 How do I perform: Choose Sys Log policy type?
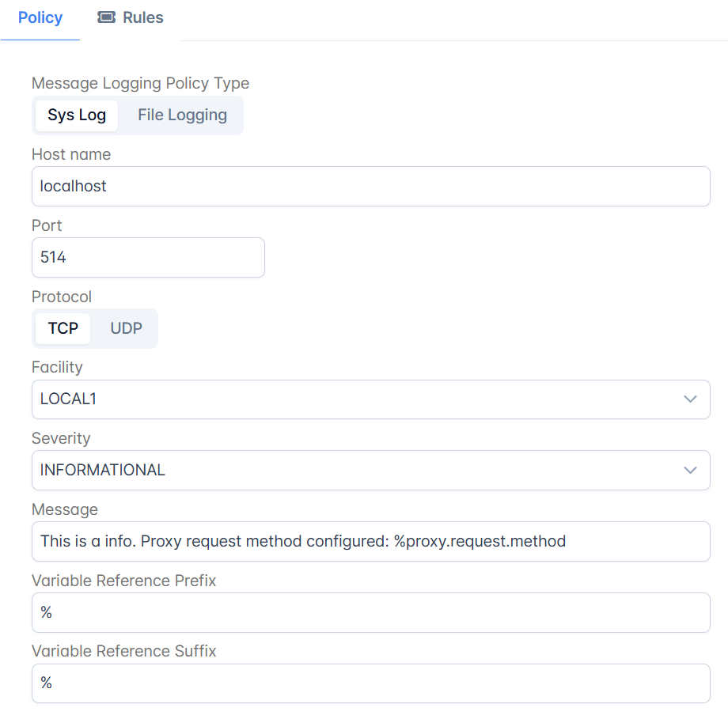[x=77, y=115]
